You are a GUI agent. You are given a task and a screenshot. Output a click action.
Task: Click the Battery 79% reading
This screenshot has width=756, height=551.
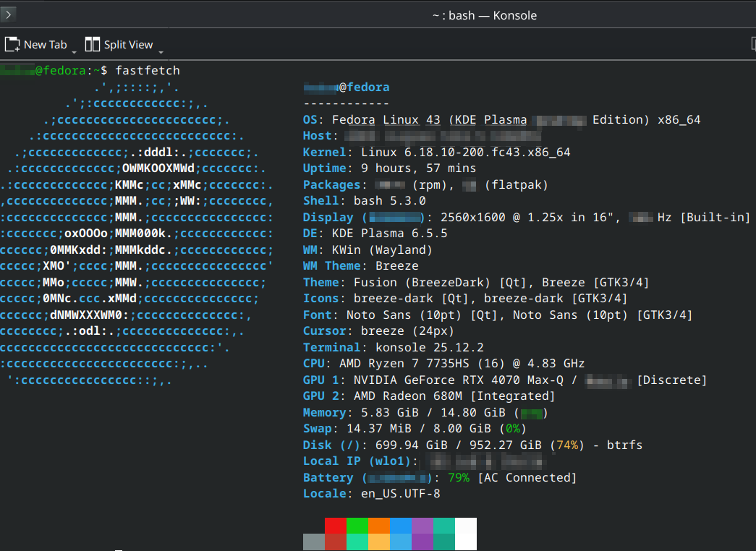pyautogui.click(x=459, y=477)
